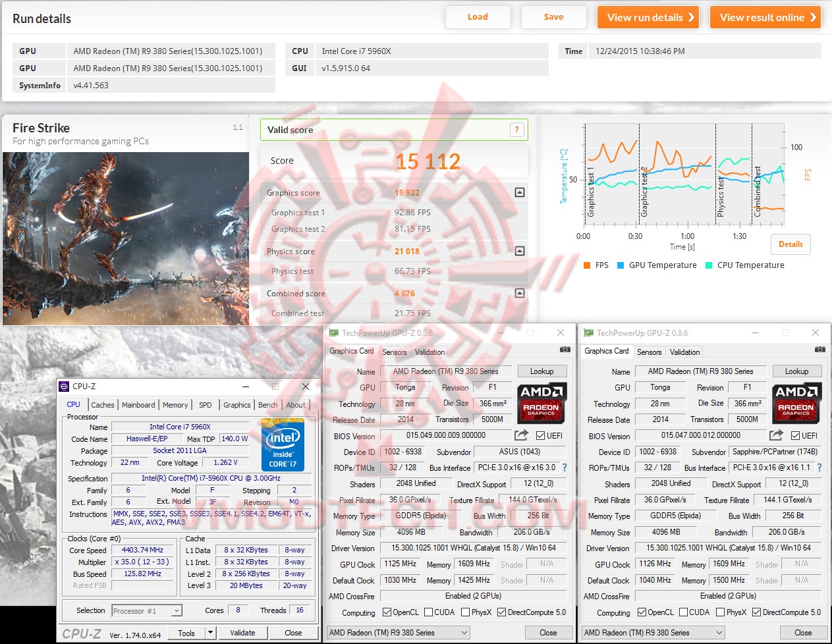Click the Close button in CPU-Z bottom bar

[x=293, y=633]
